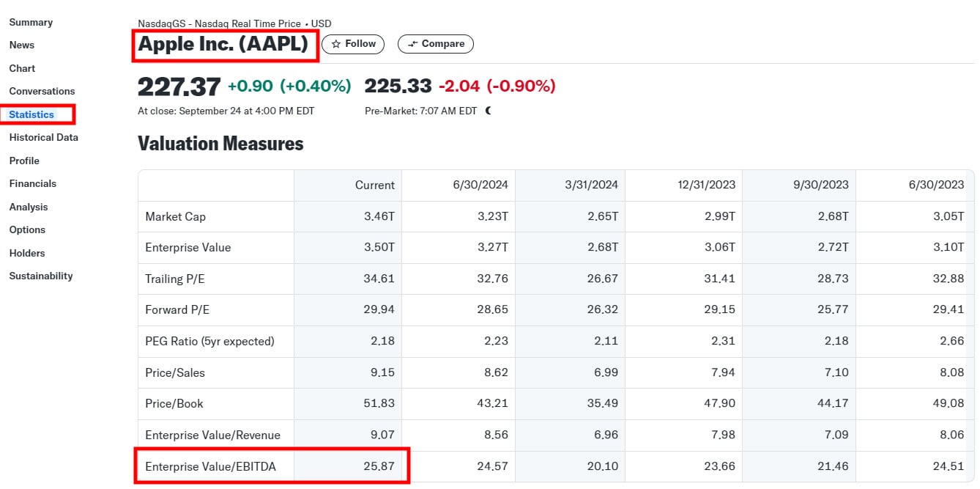Image resolution: width=980 pixels, height=489 pixels.
Task: Show the Holders section
Action: 27,253
